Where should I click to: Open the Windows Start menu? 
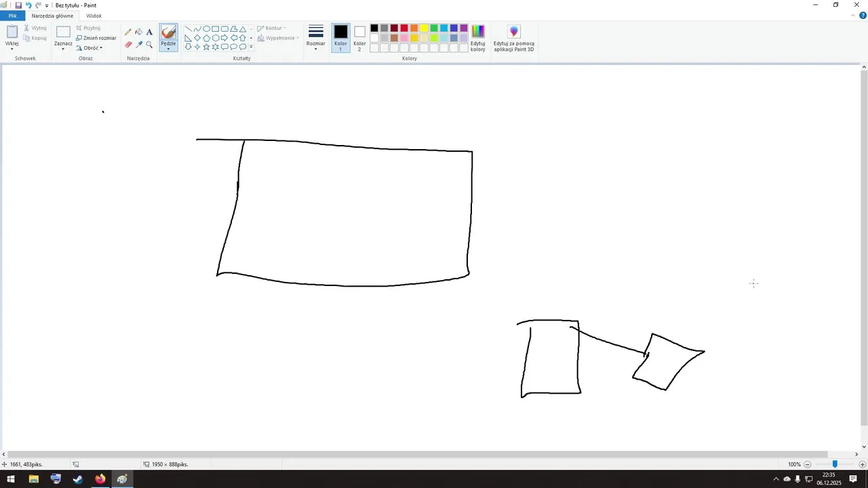click(11, 479)
